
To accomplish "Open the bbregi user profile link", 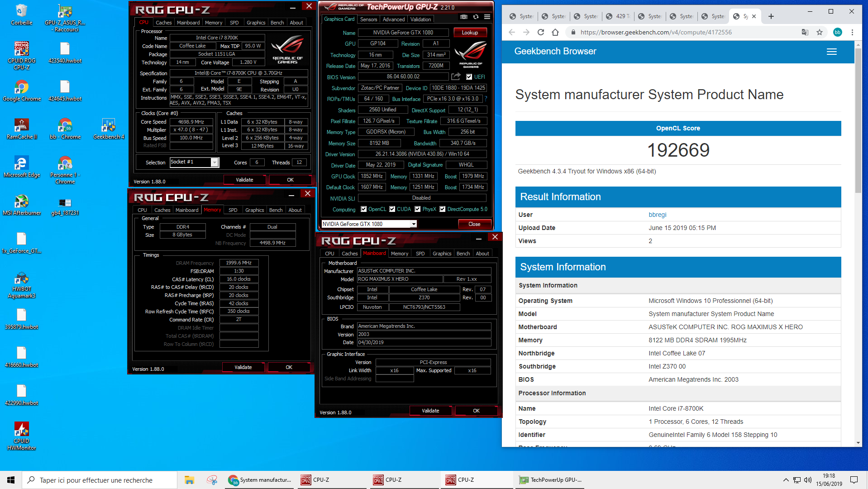I will [657, 215].
